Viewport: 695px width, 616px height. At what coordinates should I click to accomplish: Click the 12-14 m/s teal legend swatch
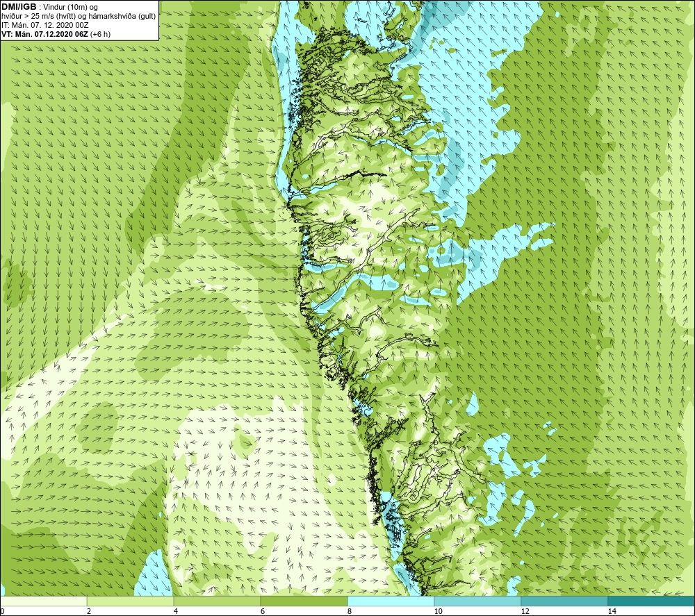564,601
